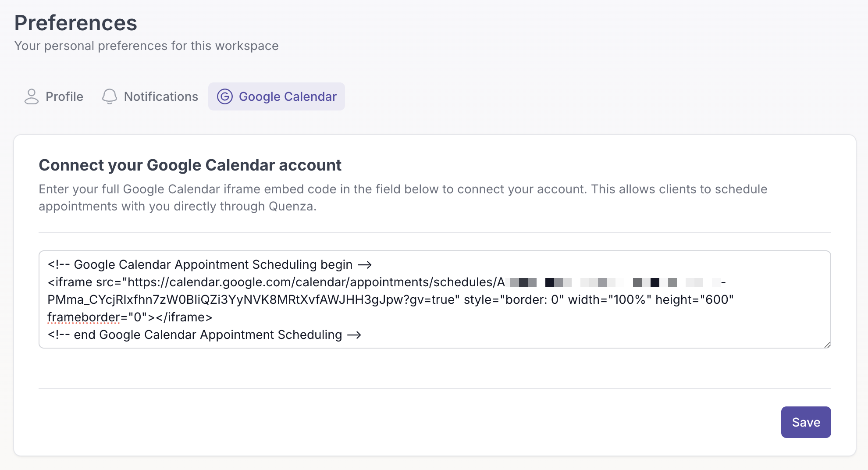The image size is (868, 470).
Task: Click the 'Connect your Google Calendar account' heading
Action: pyautogui.click(x=190, y=165)
